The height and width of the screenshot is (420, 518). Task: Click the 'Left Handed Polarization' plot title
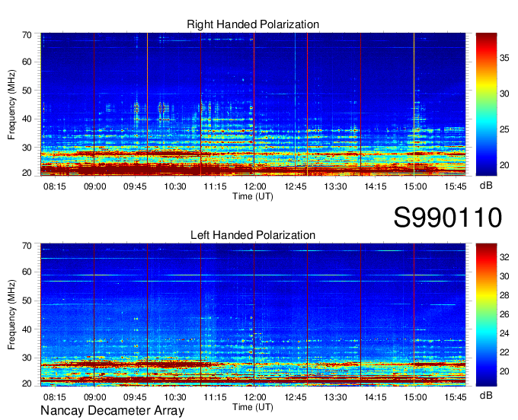click(253, 235)
